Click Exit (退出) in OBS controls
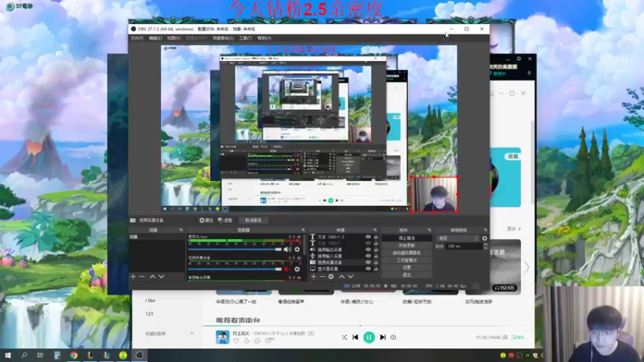This screenshot has height=362, width=644. tap(407, 275)
